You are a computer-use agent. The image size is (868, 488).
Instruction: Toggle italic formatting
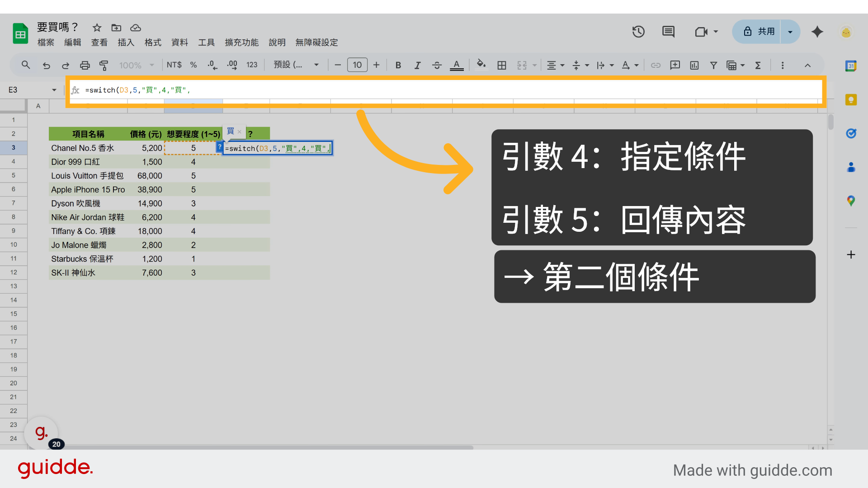(x=417, y=65)
